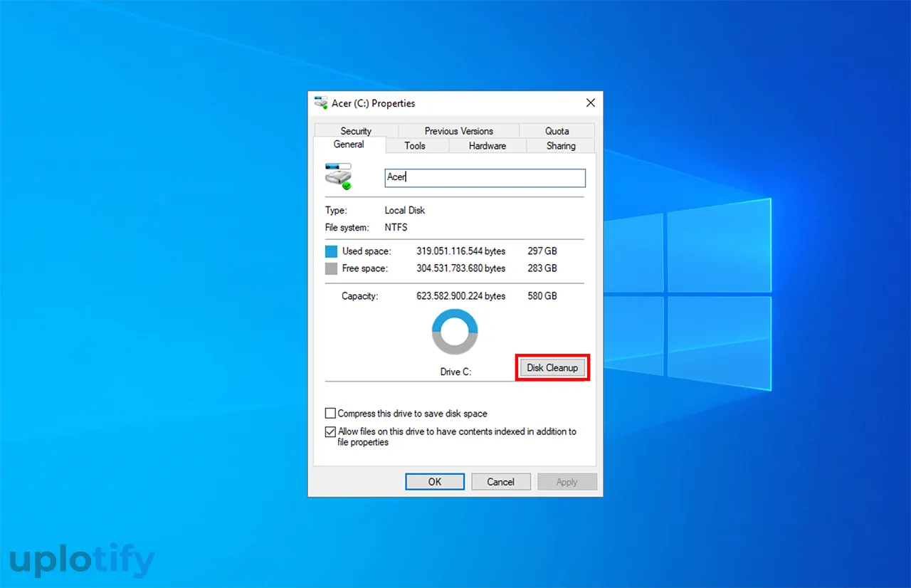This screenshot has width=911, height=588.
Task: Click the disk usage donut chart
Action: (455, 332)
